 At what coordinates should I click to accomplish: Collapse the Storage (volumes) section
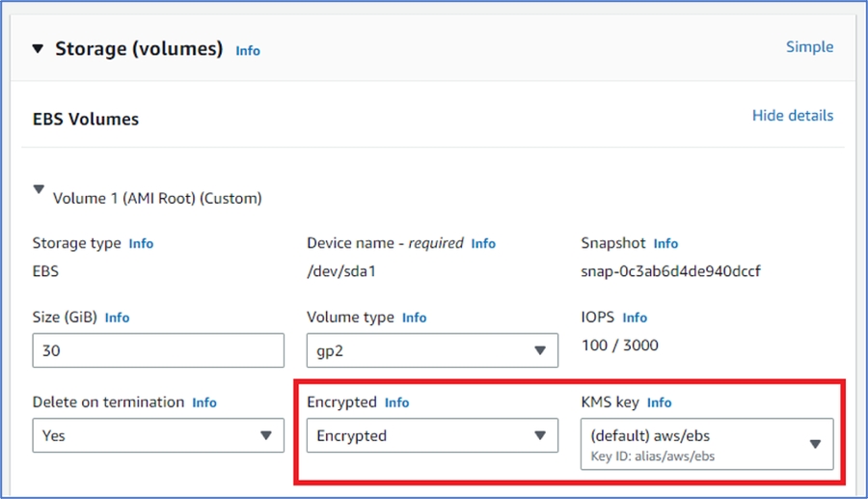(39, 48)
